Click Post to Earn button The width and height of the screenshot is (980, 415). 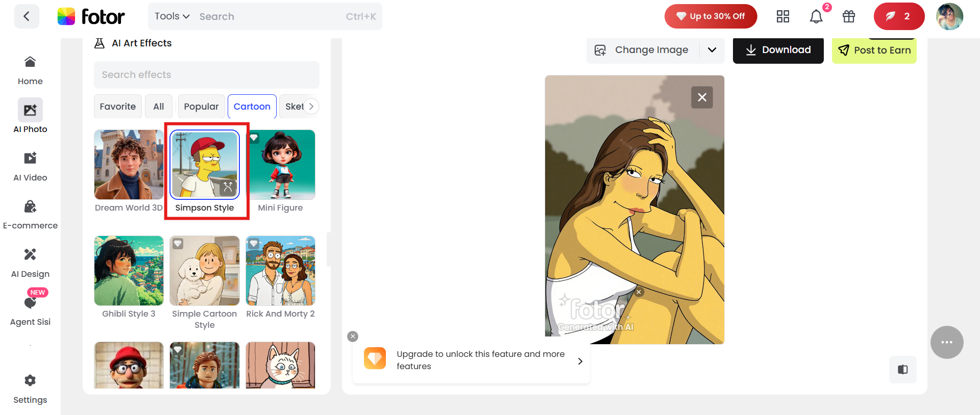(x=874, y=50)
